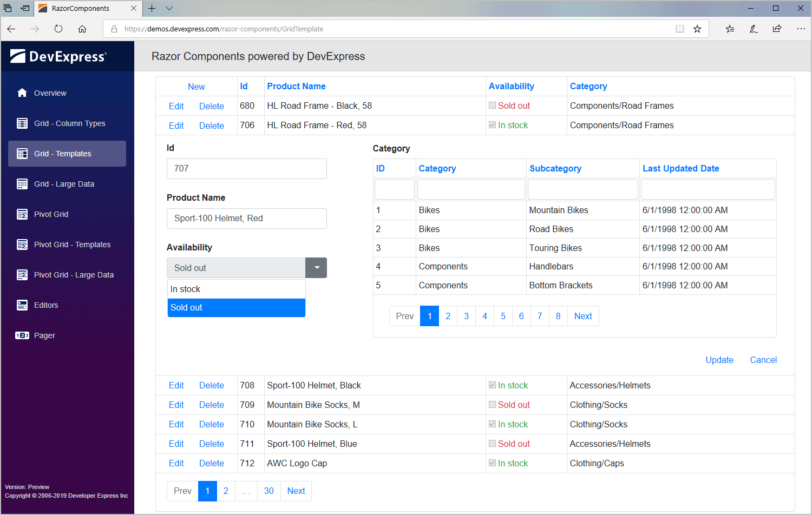Navigate to Grid - Large Data in sidebar
Image resolution: width=812 pixels, height=515 pixels.
coord(22,183)
